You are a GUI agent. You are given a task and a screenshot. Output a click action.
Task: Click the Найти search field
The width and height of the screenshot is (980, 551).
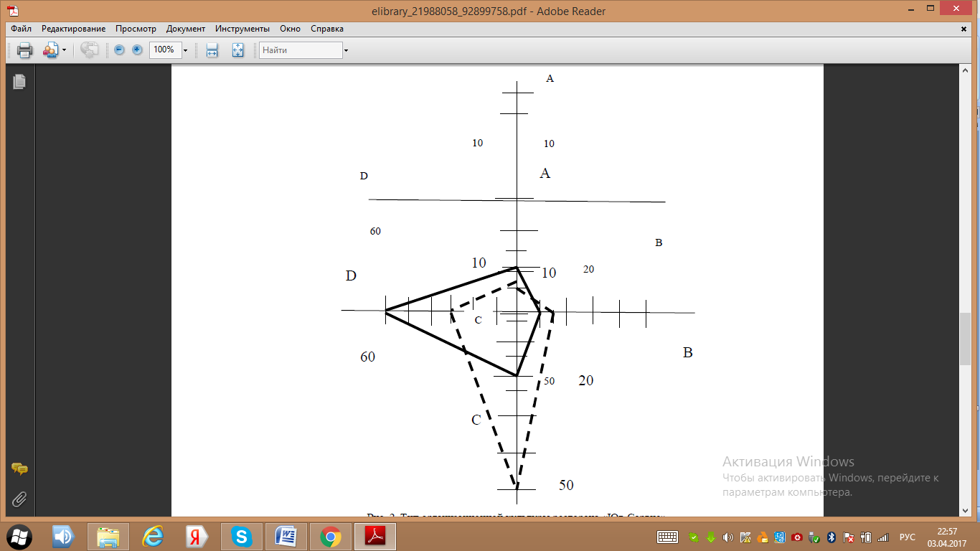tap(301, 50)
